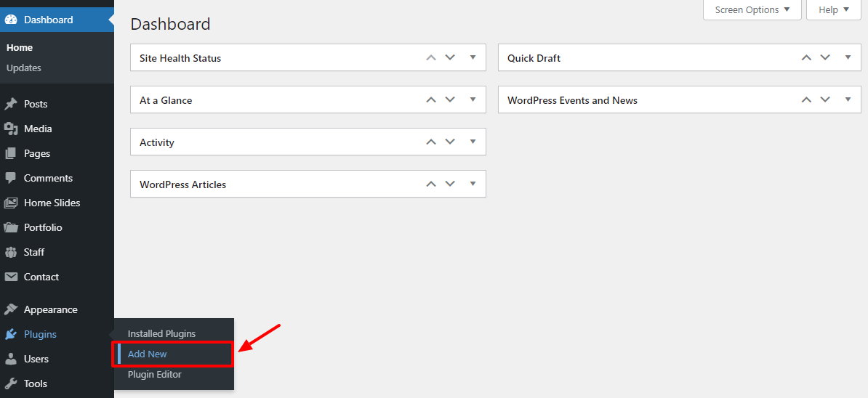
Task: Click the Portfolio folder icon
Action: pyautogui.click(x=11, y=227)
